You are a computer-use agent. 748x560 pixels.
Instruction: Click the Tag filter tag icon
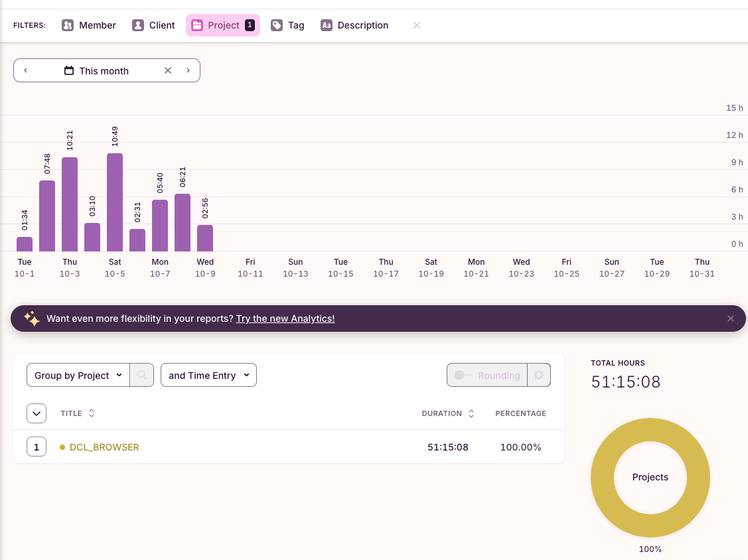[x=277, y=25]
